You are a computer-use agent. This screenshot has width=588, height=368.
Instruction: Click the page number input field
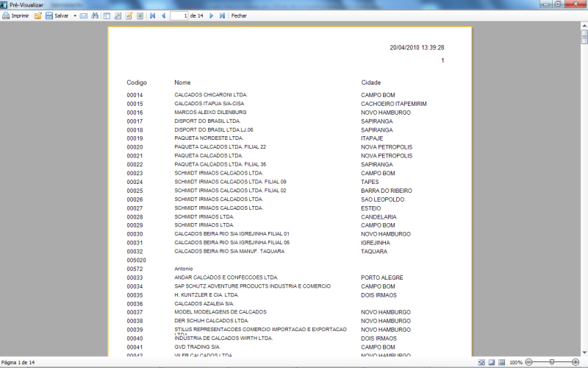click(x=179, y=15)
